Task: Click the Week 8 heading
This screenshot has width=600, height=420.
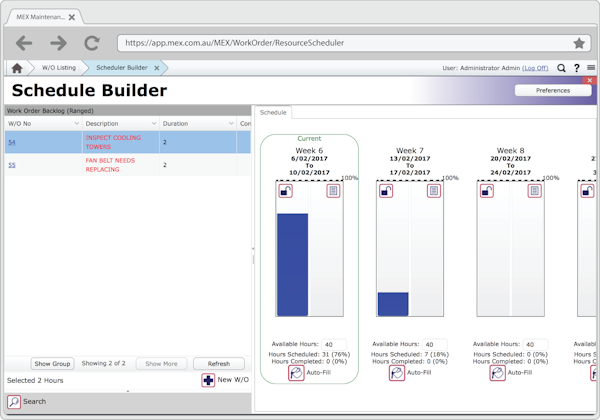Action: tap(510, 150)
